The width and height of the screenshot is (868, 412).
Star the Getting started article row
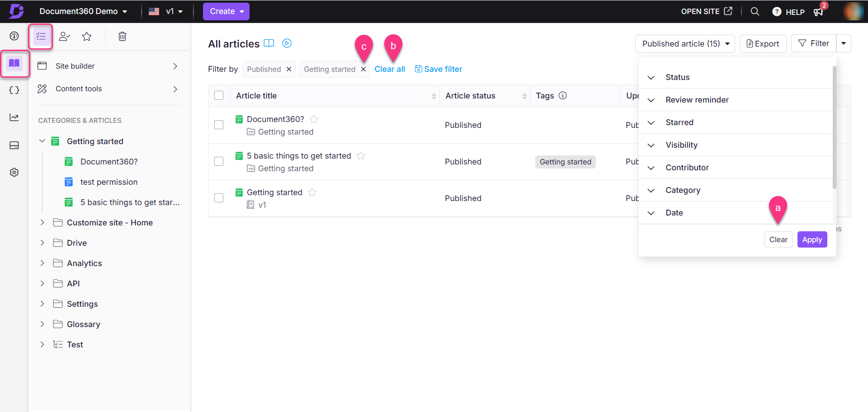tap(312, 192)
